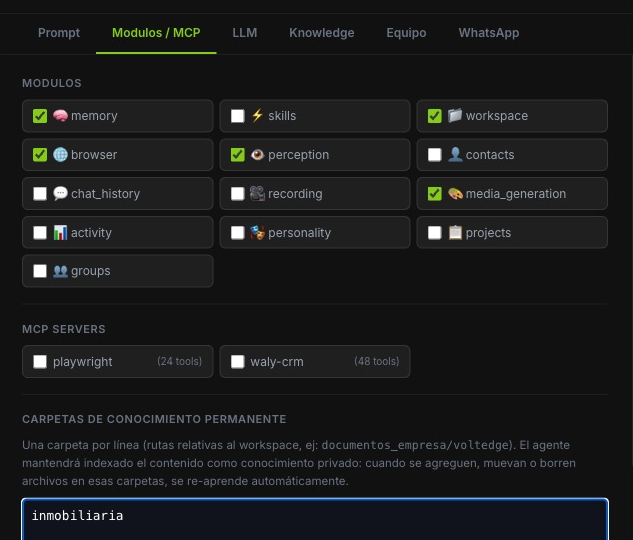Viewport: 633px width, 540px height.
Task: Click the person icon next to contacts
Action: [x=455, y=155]
